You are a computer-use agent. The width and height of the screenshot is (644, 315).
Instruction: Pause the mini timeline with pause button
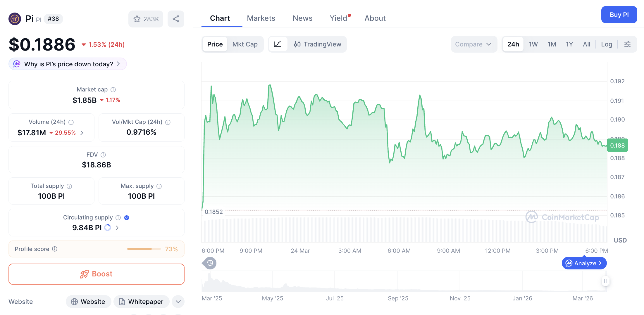pyautogui.click(x=605, y=281)
